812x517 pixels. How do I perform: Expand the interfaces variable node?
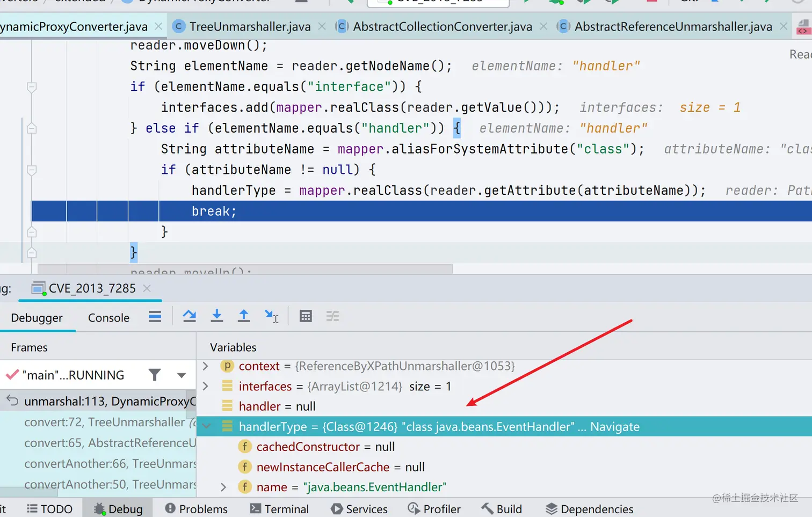click(205, 386)
